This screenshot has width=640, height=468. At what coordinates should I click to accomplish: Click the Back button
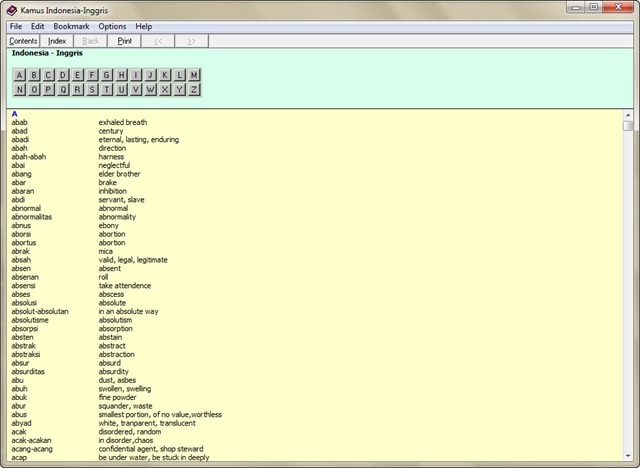pyautogui.click(x=91, y=41)
